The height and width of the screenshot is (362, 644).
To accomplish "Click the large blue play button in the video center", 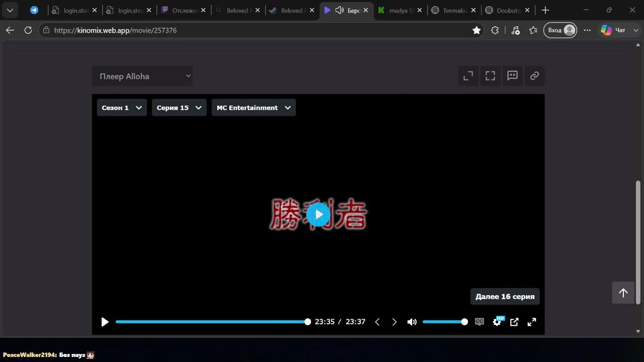I will coord(318,215).
